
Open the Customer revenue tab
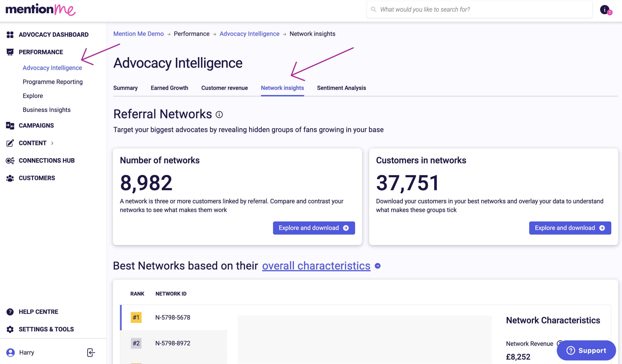[224, 88]
